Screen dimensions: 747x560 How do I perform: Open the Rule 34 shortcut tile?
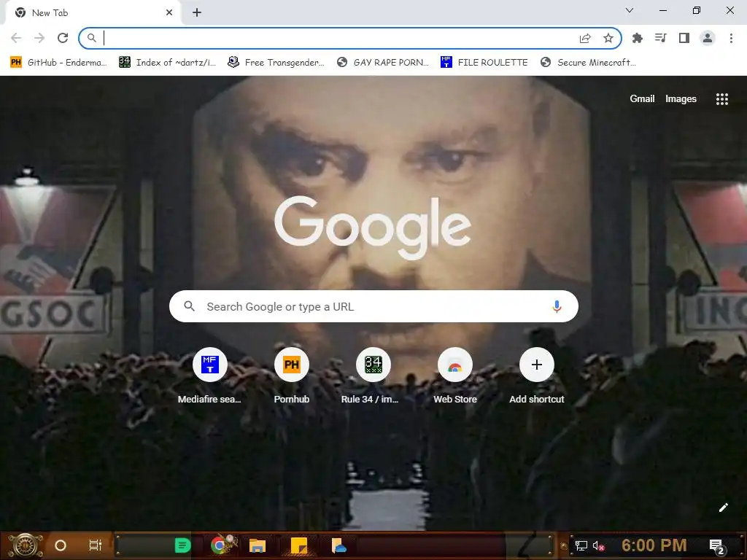point(373,376)
